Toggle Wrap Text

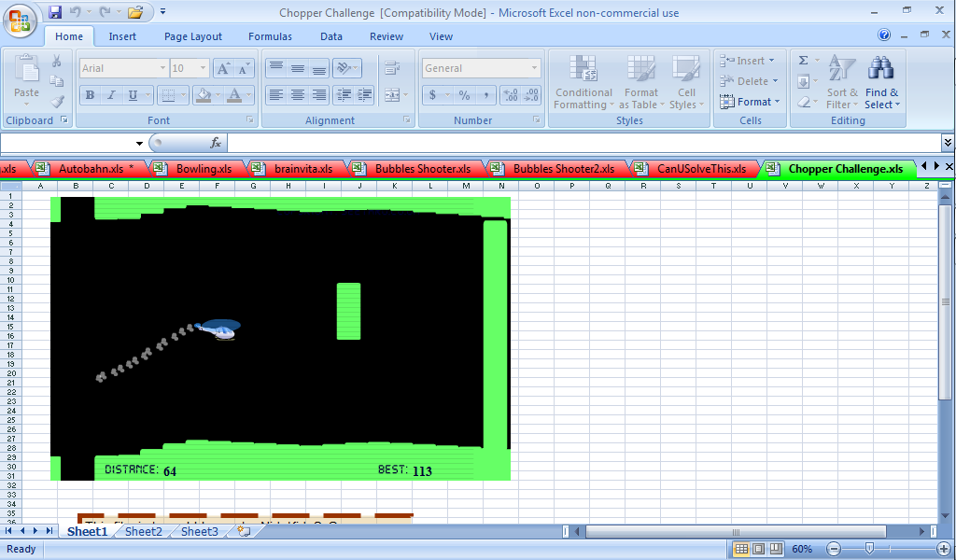[x=392, y=68]
